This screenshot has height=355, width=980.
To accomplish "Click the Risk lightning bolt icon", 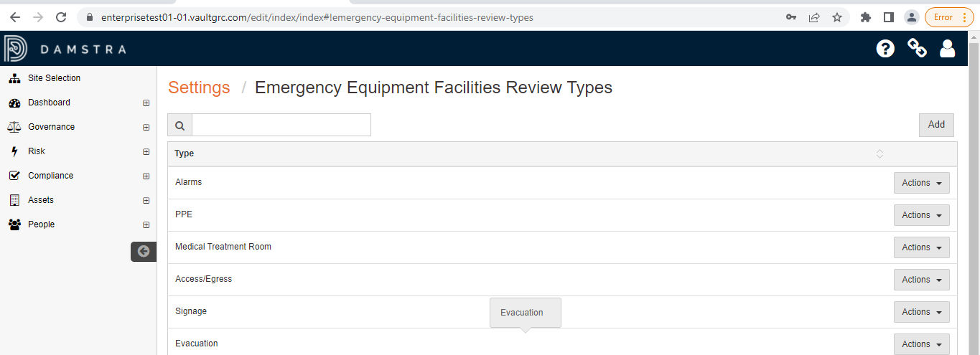I will [x=14, y=151].
